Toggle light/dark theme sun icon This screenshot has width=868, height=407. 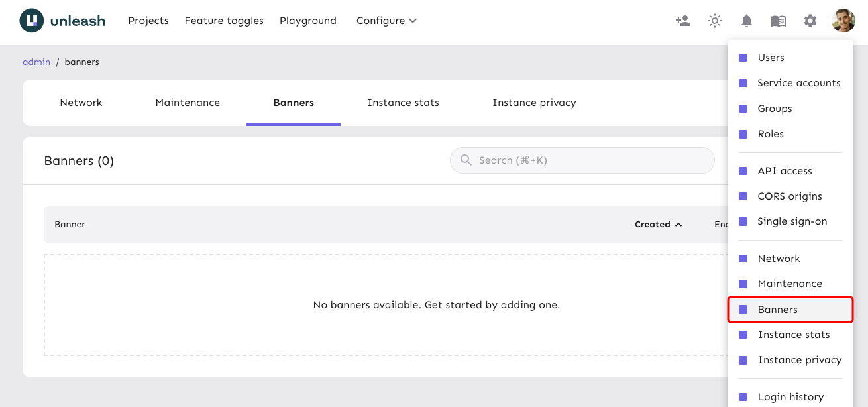[x=715, y=21]
